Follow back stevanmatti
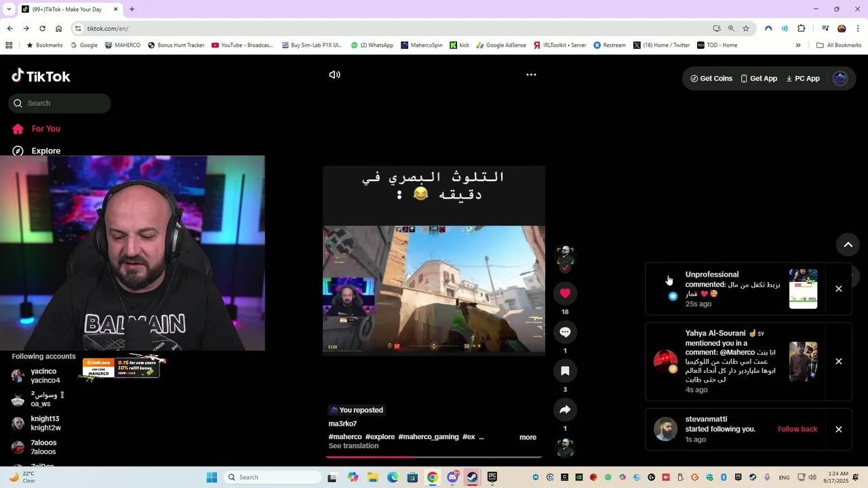Screen dimensions: 868x488 [x=797, y=429]
